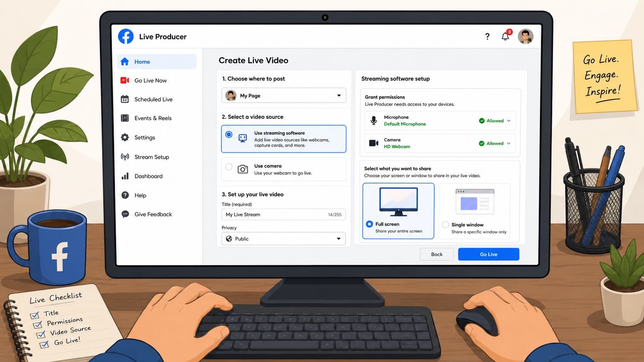The height and width of the screenshot is (362, 644).
Task: Click the Create Live Video heading
Action: coord(253,60)
